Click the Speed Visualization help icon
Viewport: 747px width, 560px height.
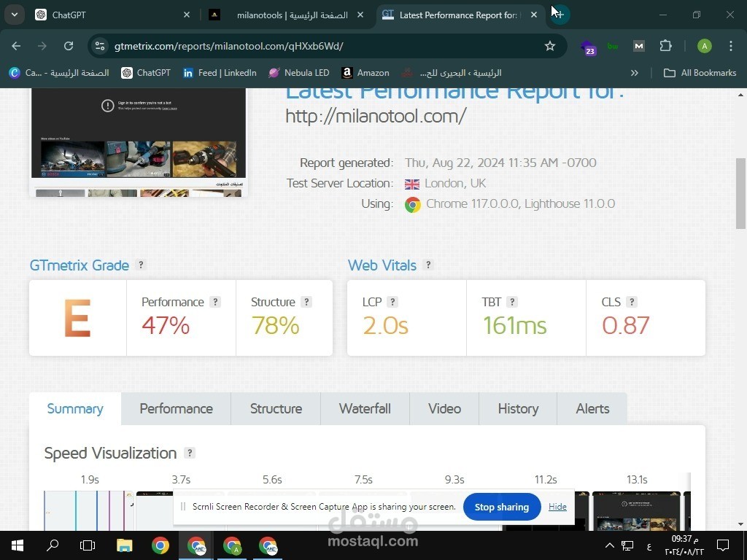[190, 453]
